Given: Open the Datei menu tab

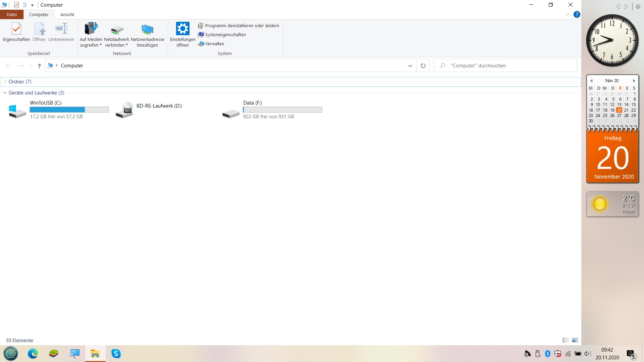Looking at the screenshot, I should pyautogui.click(x=11, y=14).
